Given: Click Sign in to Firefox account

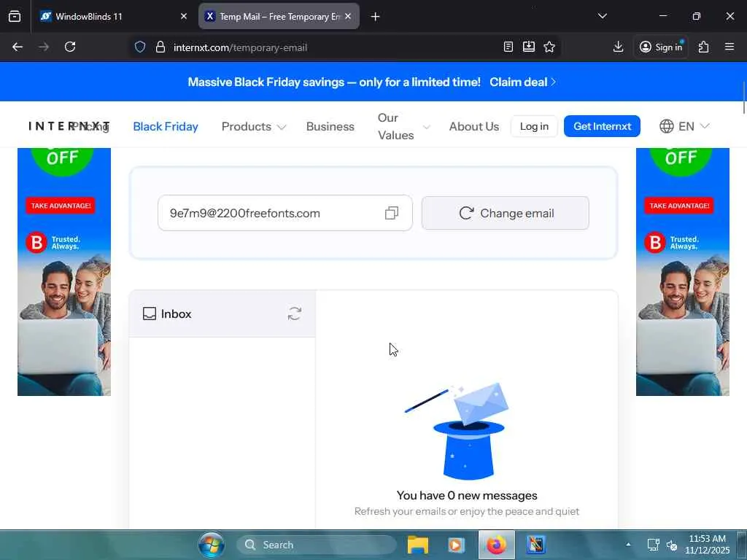Looking at the screenshot, I should [x=660, y=47].
